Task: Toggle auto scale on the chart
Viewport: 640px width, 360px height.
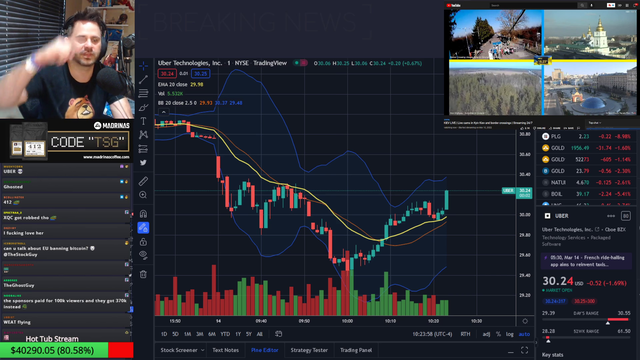Action: 524,334
